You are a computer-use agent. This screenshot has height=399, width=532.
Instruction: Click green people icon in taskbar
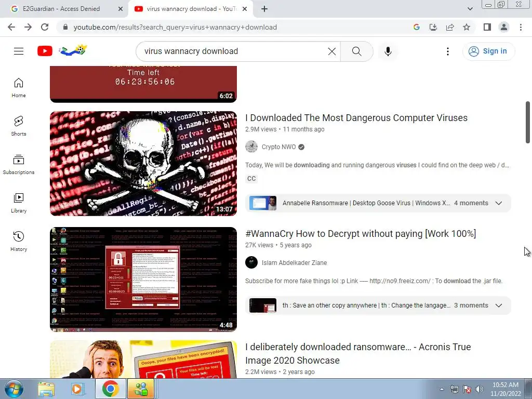[141, 389]
